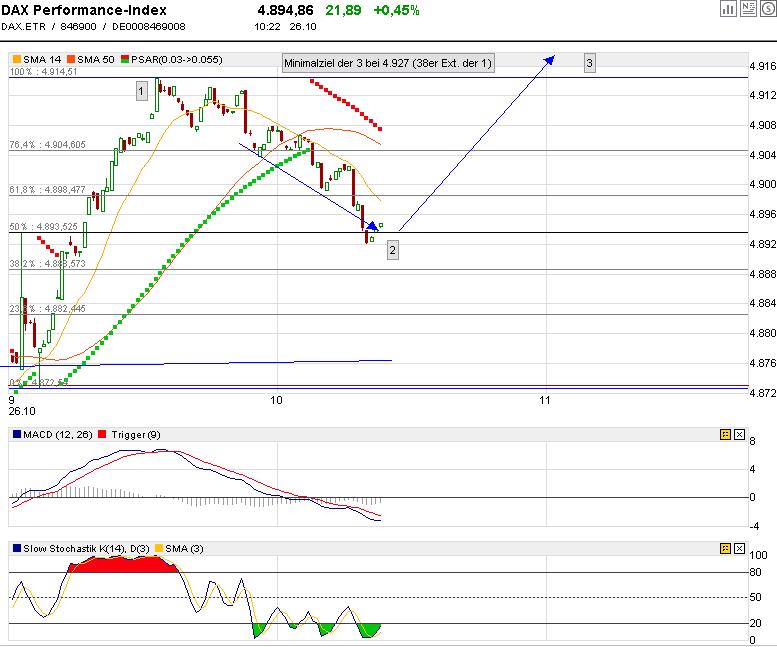Image resolution: width=777 pixels, height=647 pixels.
Task: Click the DAX.ETR ticker symbol
Action: (x=23, y=27)
